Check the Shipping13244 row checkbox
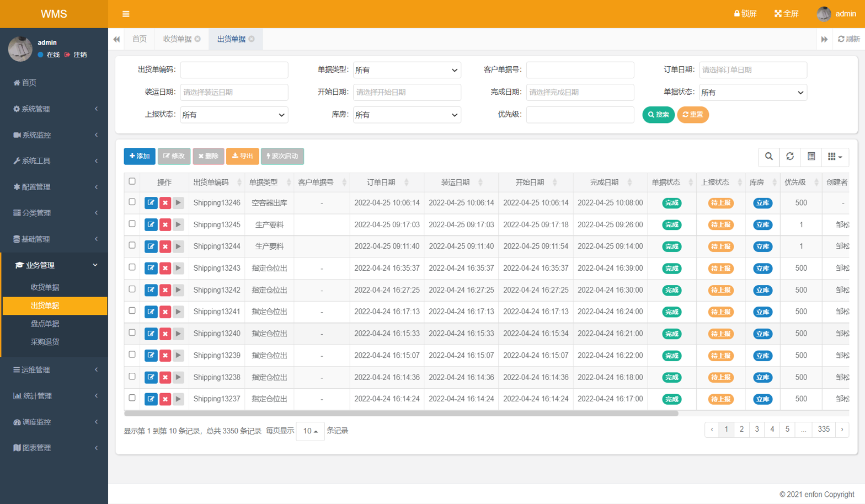 [132, 245]
